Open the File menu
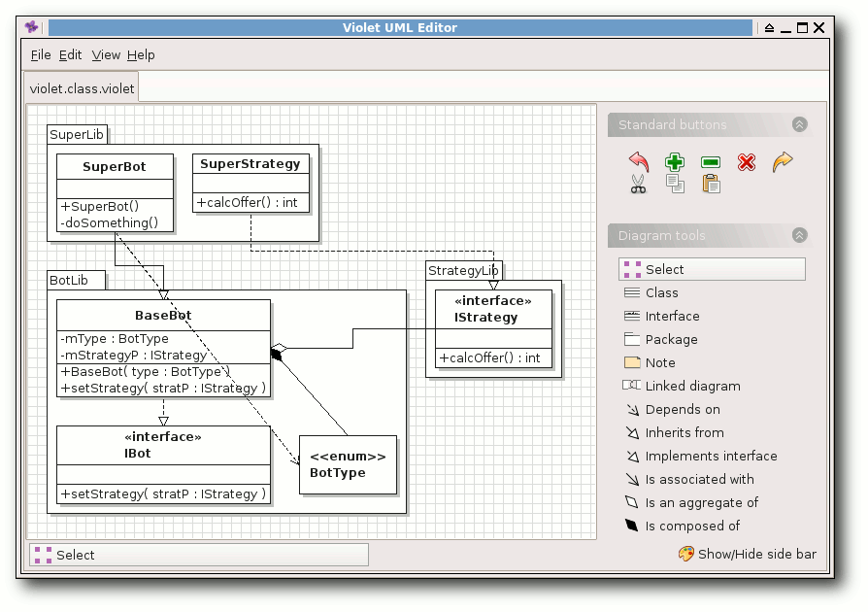Image resolution: width=868 pixels, height=612 pixels. (41, 54)
